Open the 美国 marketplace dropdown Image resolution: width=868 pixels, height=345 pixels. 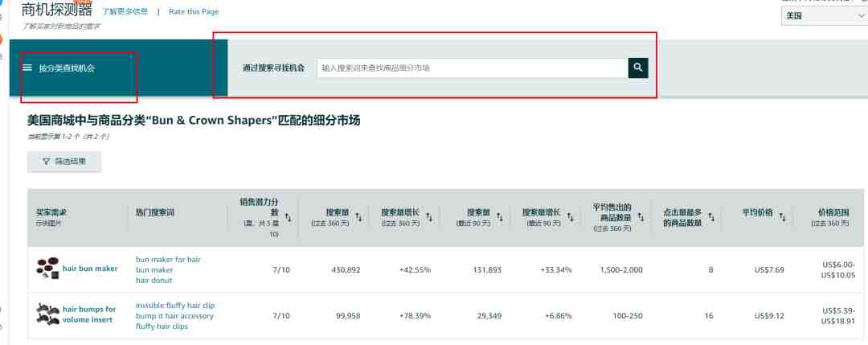[825, 15]
